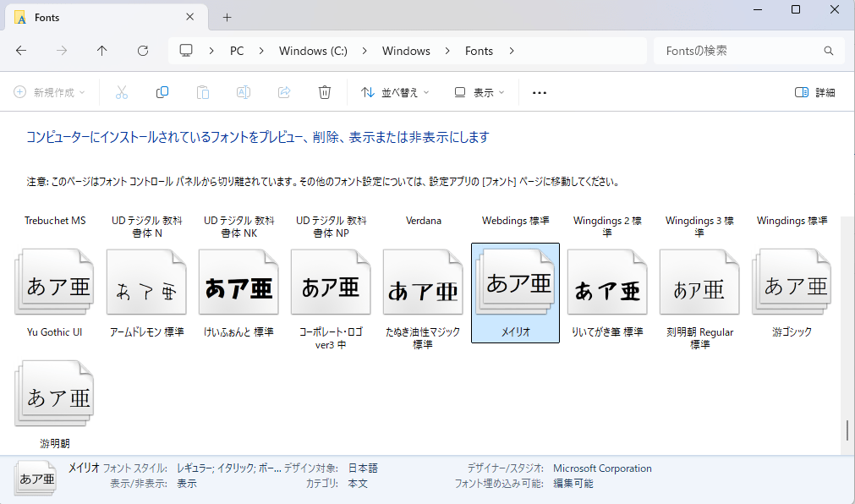Open the three-dot more options menu
This screenshot has height=504, width=855.
(x=540, y=93)
